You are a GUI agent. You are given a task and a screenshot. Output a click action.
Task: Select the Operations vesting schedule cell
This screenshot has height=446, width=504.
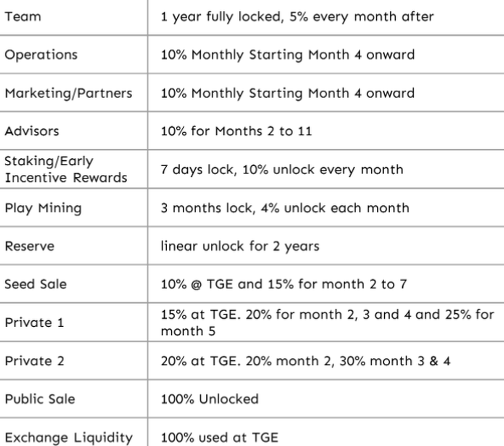(288, 55)
